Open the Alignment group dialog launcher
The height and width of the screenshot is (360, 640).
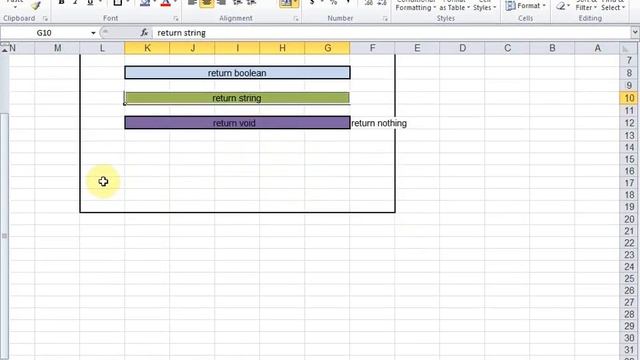[296, 19]
